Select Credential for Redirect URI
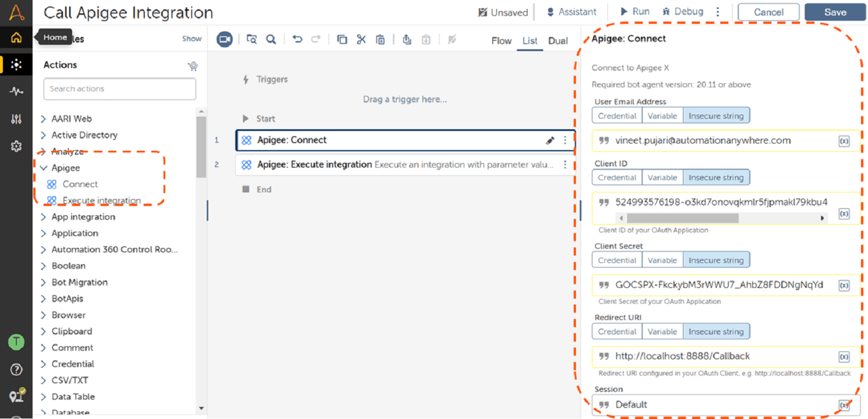868x419 pixels. (617, 332)
